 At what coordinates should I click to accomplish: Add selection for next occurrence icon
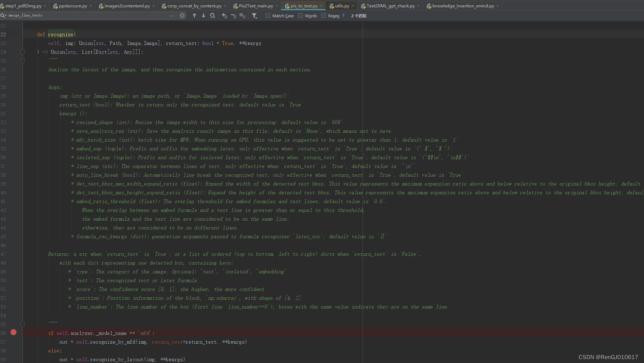tap(225, 15)
